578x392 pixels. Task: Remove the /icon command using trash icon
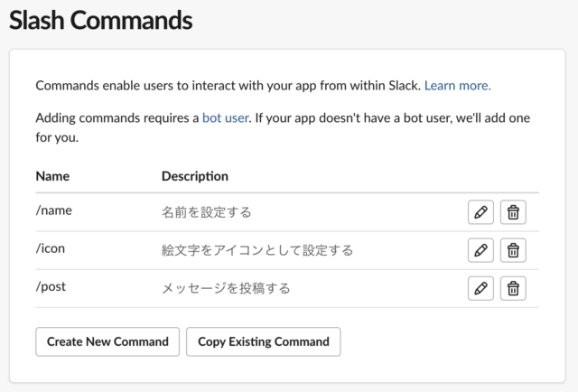pyautogui.click(x=513, y=250)
